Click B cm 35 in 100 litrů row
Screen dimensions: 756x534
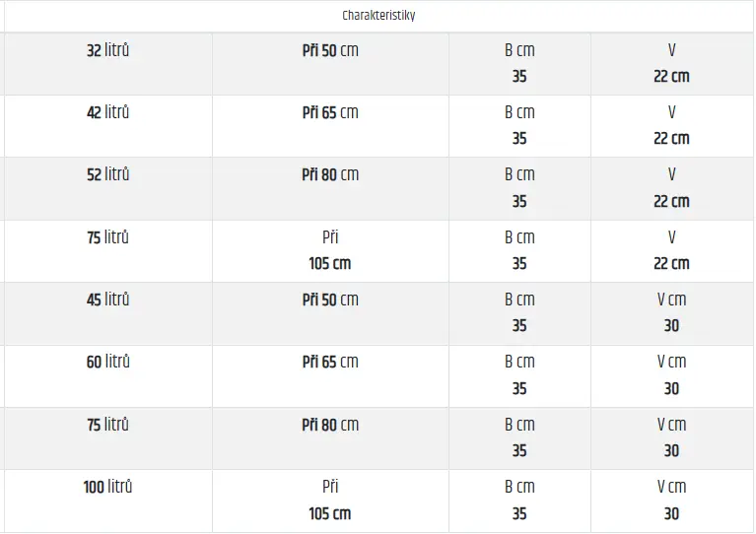[x=519, y=501]
